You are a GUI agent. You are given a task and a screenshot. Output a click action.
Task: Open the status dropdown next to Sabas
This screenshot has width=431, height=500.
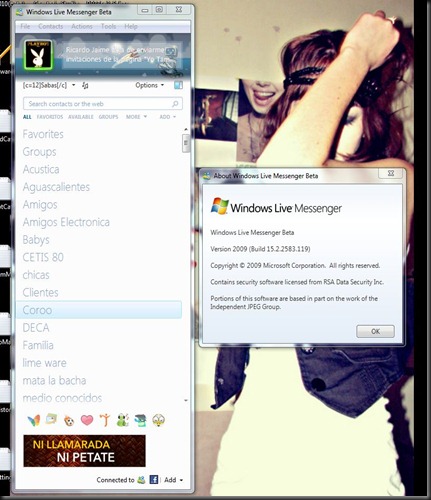click(x=74, y=85)
